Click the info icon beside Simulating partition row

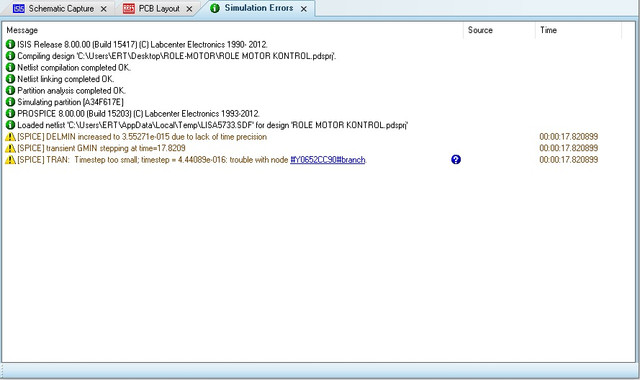pos(10,102)
